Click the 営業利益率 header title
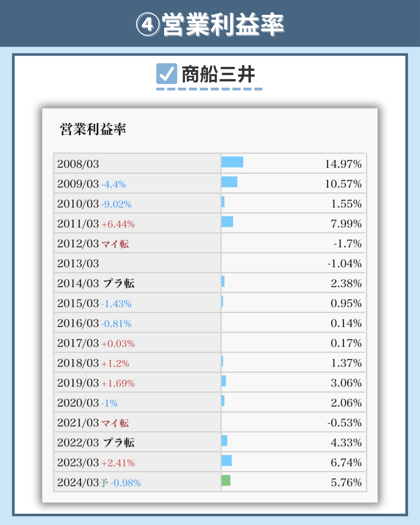Viewport: 420px width, 525px height. tap(223, 24)
